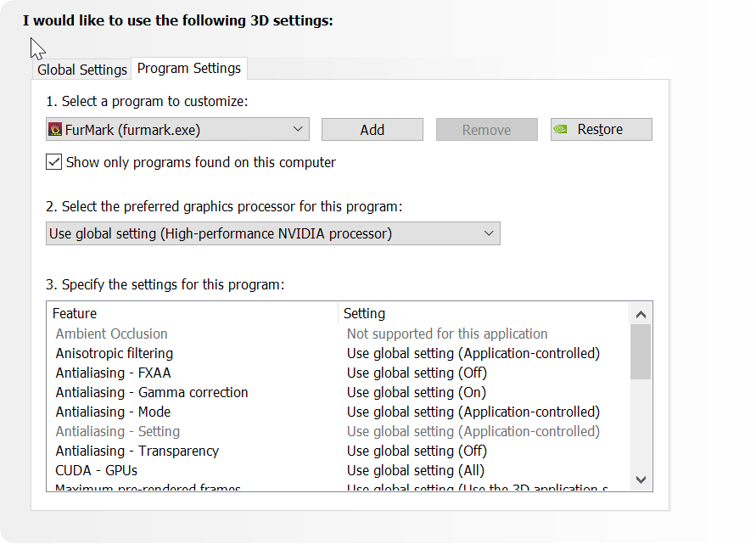
Task: Click the NVIDIA logo on Restore button
Action: pyautogui.click(x=561, y=129)
